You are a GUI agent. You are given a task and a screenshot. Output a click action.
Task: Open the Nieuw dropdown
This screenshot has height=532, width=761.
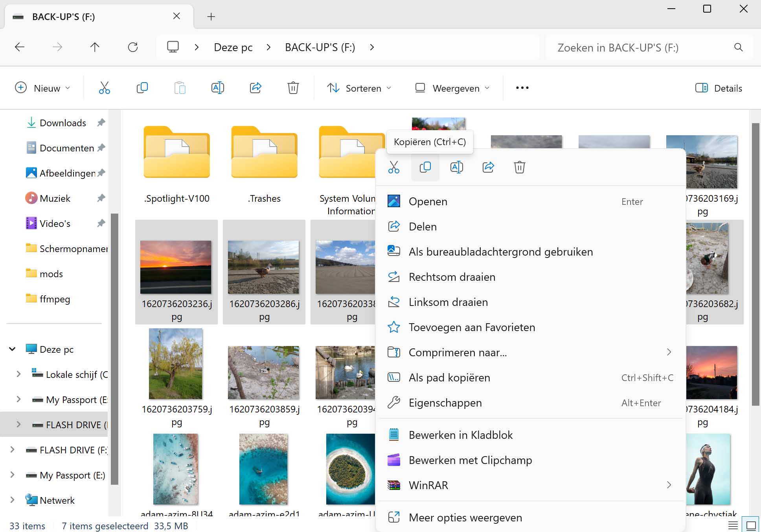pos(42,88)
